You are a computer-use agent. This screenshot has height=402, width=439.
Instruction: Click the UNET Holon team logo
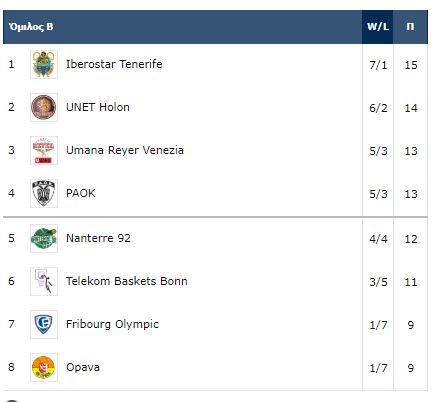click(44, 107)
